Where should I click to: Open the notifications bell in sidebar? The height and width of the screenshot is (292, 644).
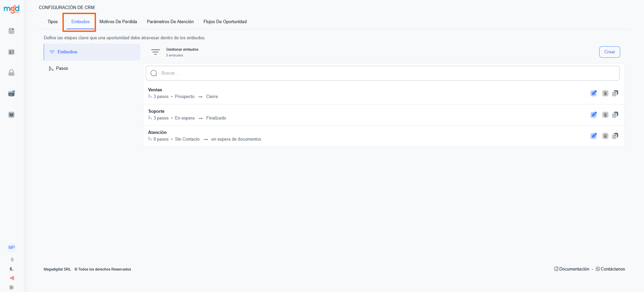[12, 259]
